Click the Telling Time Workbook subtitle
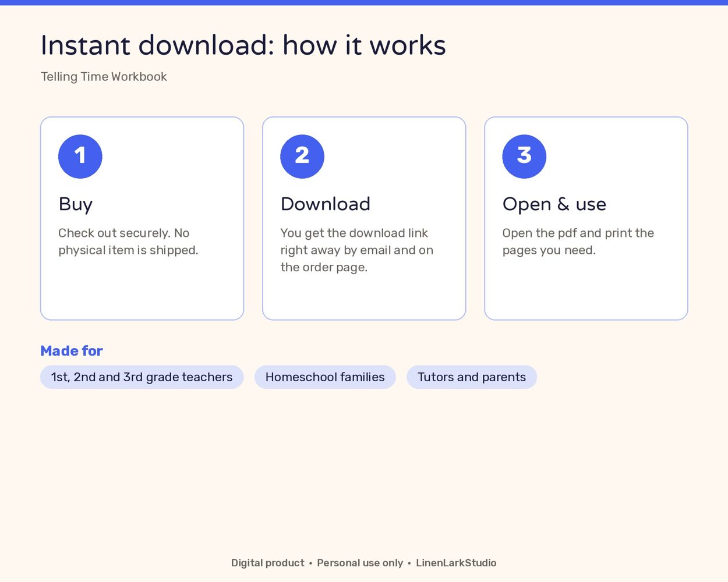728x582 pixels. click(104, 77)
